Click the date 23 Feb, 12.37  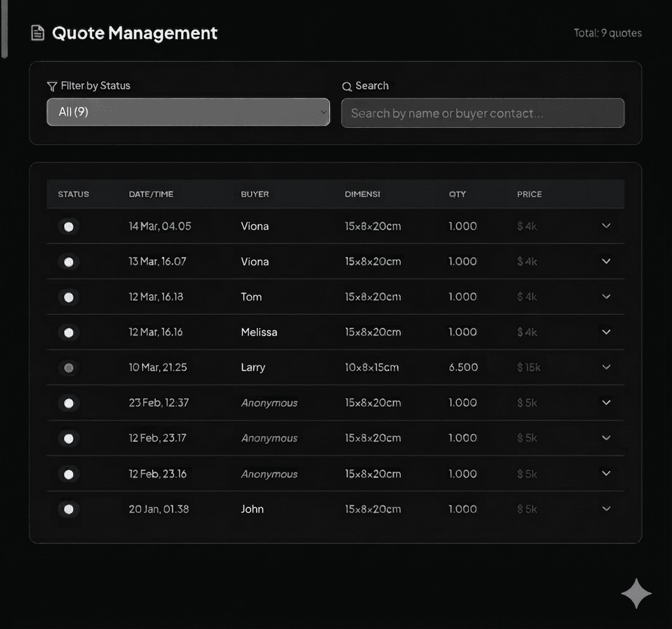tap(158, 403)
